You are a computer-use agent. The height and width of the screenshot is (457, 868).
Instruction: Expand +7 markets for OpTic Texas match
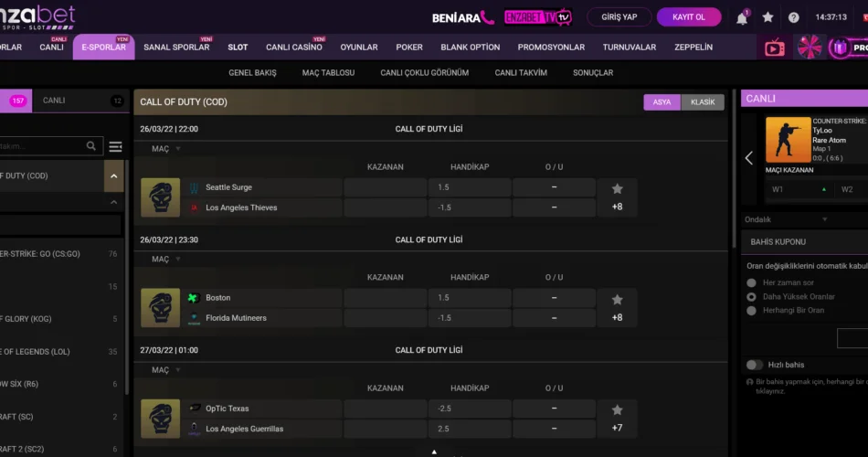click(x=618, y=428)
